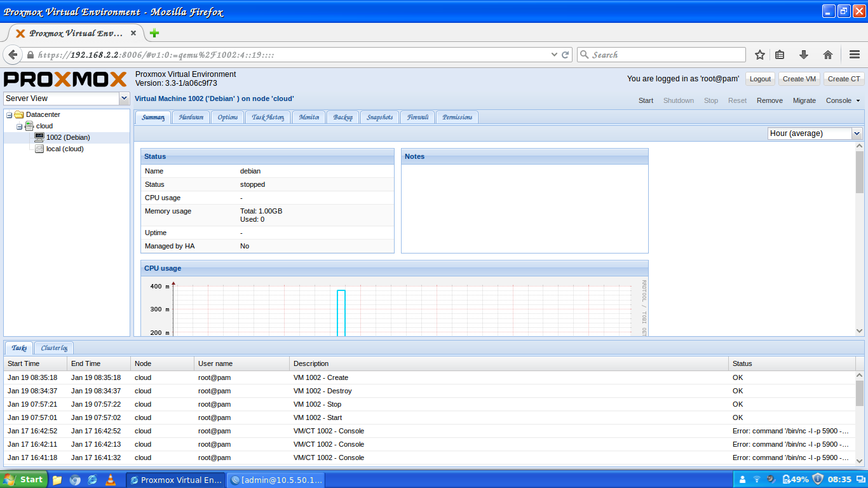Open the taskbar Start menu button
This screenshot has width=868, height=488.
click(x=23, y=480)
